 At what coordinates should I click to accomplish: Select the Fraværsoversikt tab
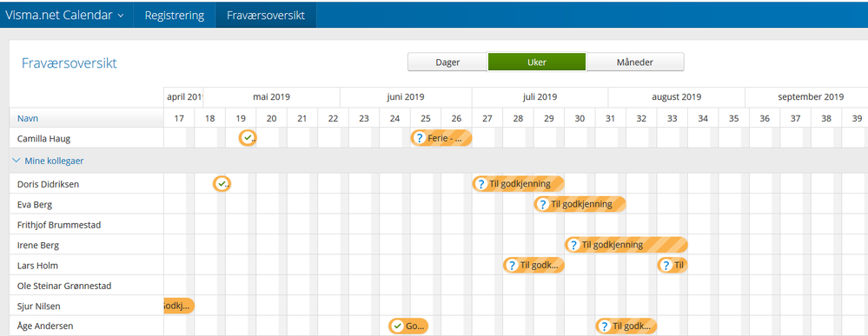[x=266, y=15]
